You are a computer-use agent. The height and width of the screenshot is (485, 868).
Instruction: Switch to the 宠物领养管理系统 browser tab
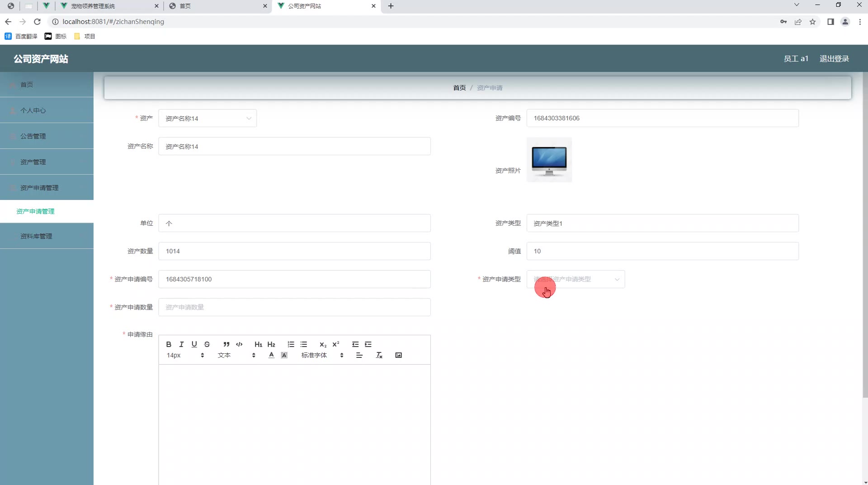pos(108,6)
